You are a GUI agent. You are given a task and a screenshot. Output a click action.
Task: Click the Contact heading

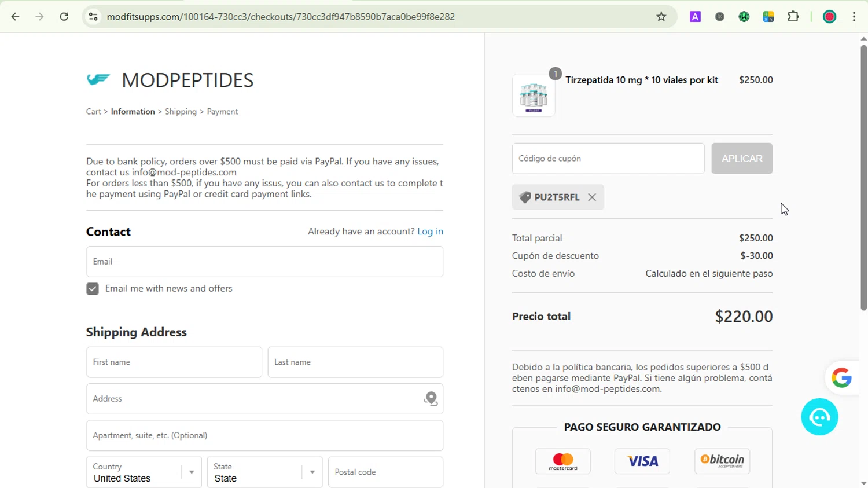coord(108,232)
